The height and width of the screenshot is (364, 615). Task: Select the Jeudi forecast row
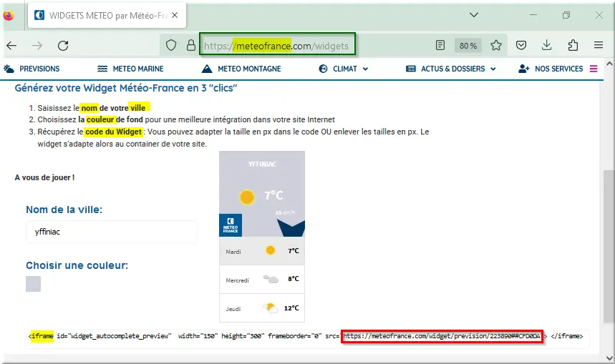point(262,308)
